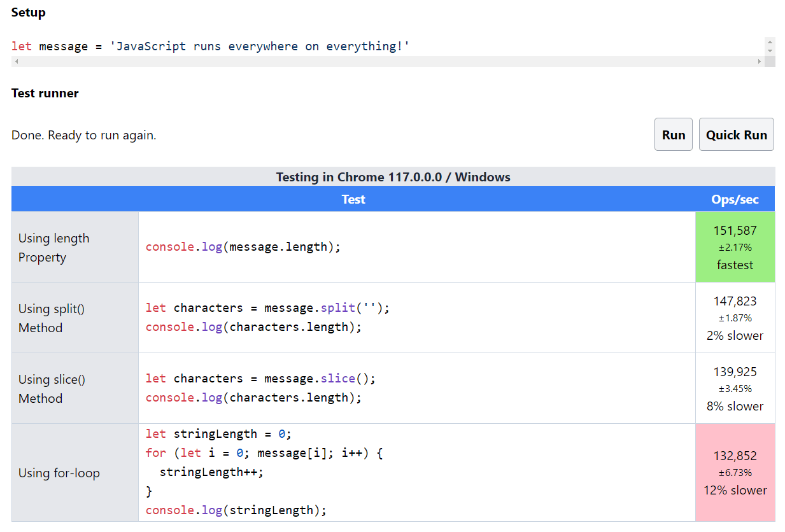Click the left arrow on the setup scrollbar
Viewport: 785px width, 532px height.
click(15, 60)
